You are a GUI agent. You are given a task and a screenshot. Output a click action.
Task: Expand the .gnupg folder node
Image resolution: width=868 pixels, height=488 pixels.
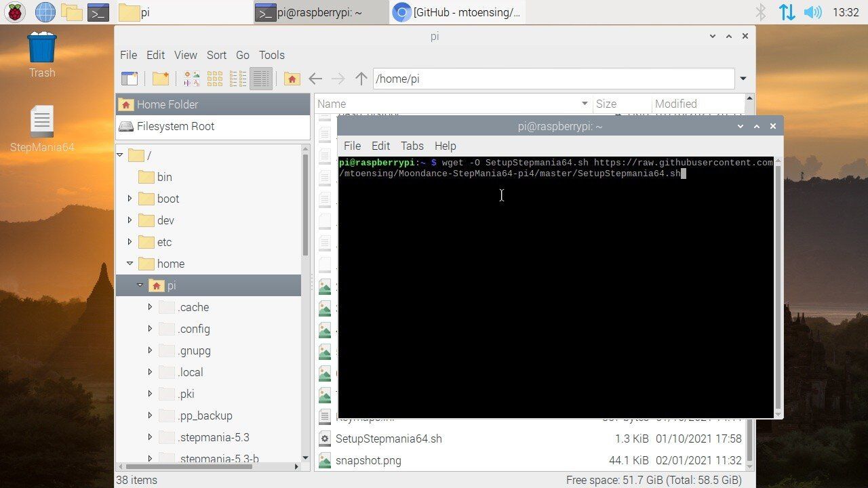click(150, 350)
